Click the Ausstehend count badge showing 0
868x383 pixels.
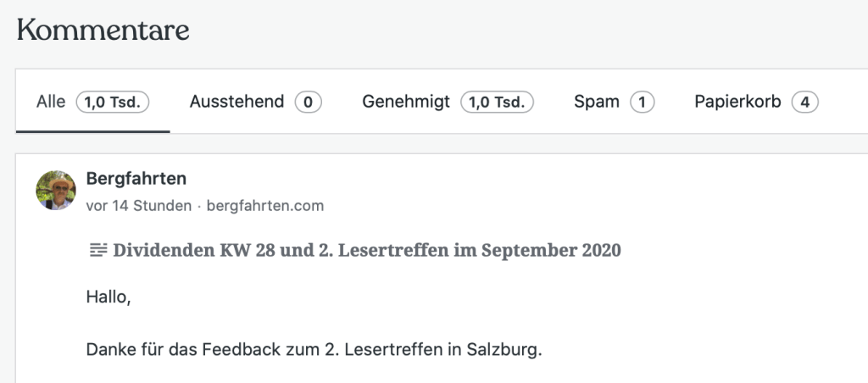pyautogui.click(x=309, y=103)
